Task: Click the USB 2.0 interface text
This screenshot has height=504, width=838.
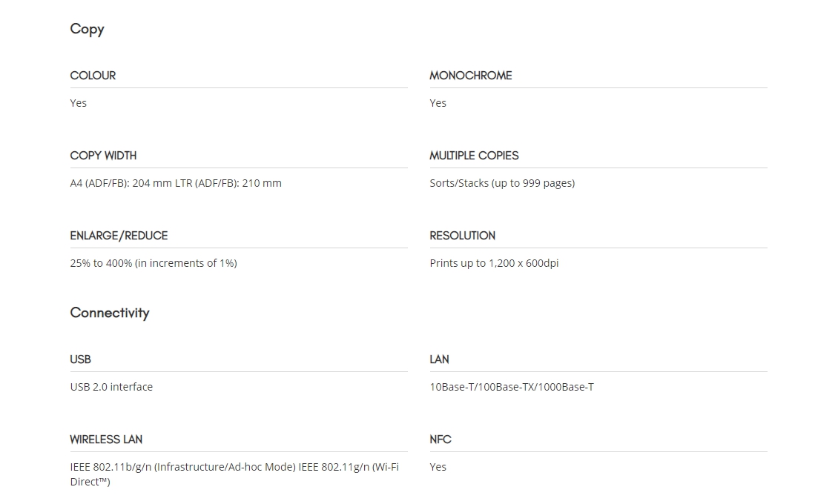Action: (111, 387)
